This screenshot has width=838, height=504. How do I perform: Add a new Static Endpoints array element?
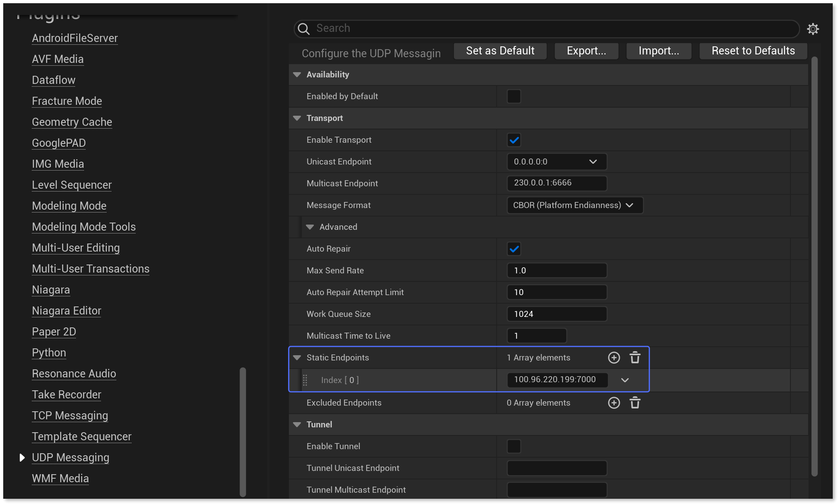pyautogui.click(x=614, y=357)
